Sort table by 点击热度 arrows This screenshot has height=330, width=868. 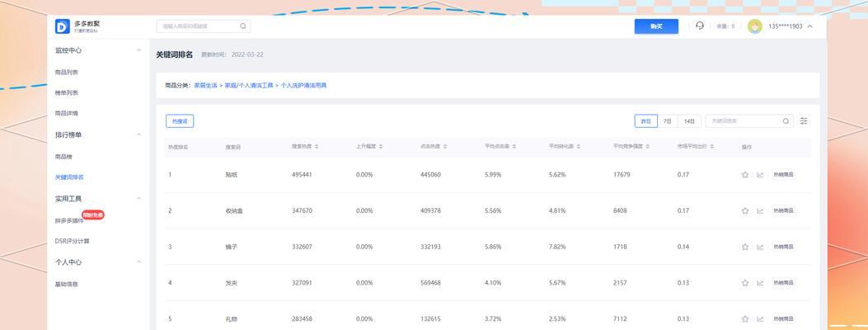445,147
